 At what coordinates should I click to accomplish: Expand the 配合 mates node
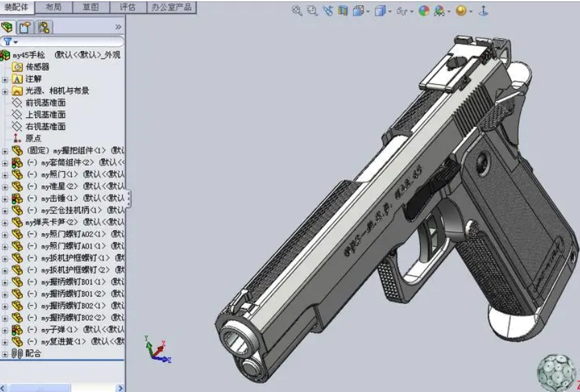[x=5, y=354]
